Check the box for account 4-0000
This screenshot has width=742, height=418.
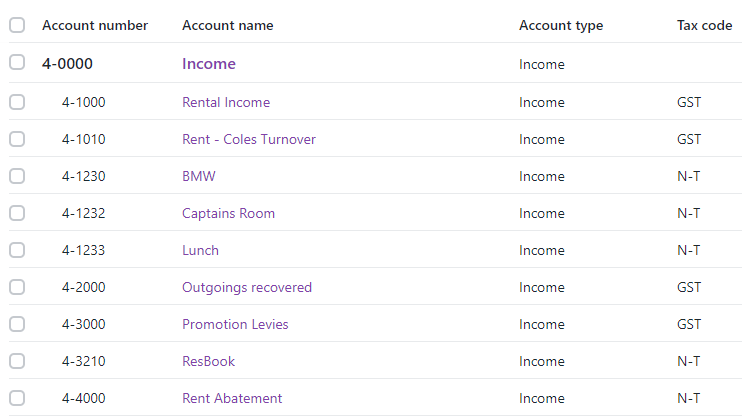coord(17,62)
